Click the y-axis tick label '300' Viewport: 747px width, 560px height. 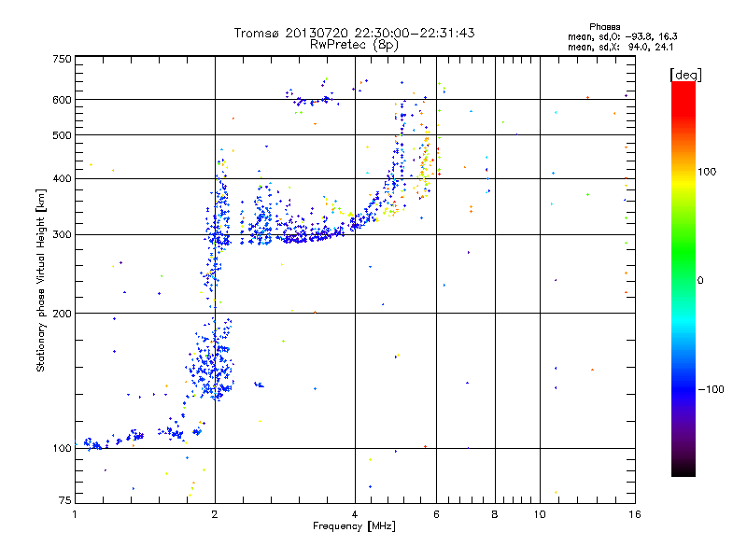point(62,235)
